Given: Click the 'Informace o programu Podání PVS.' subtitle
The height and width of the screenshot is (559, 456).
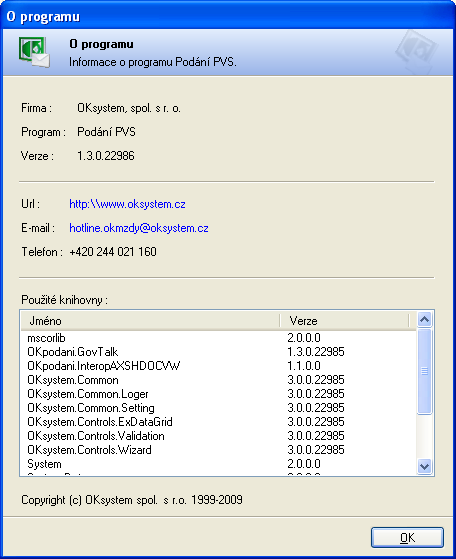Looking at the screenshot, I should coord(153,62).
